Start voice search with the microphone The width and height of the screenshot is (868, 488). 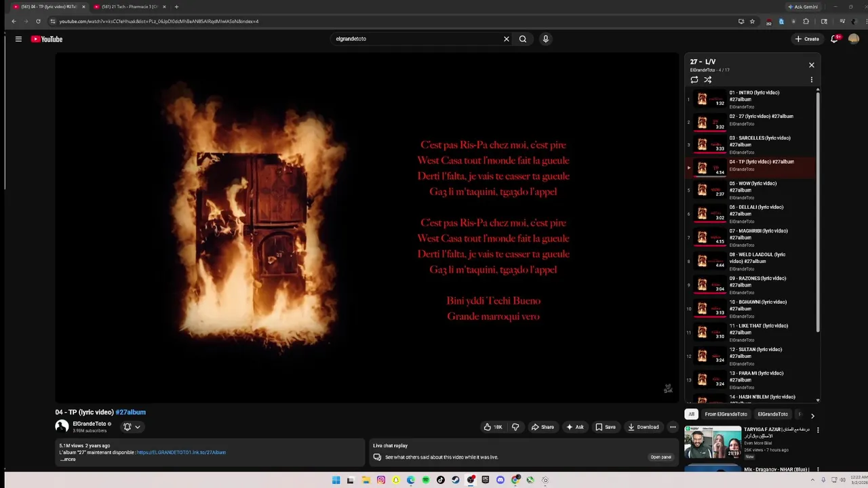click(545, 39)
